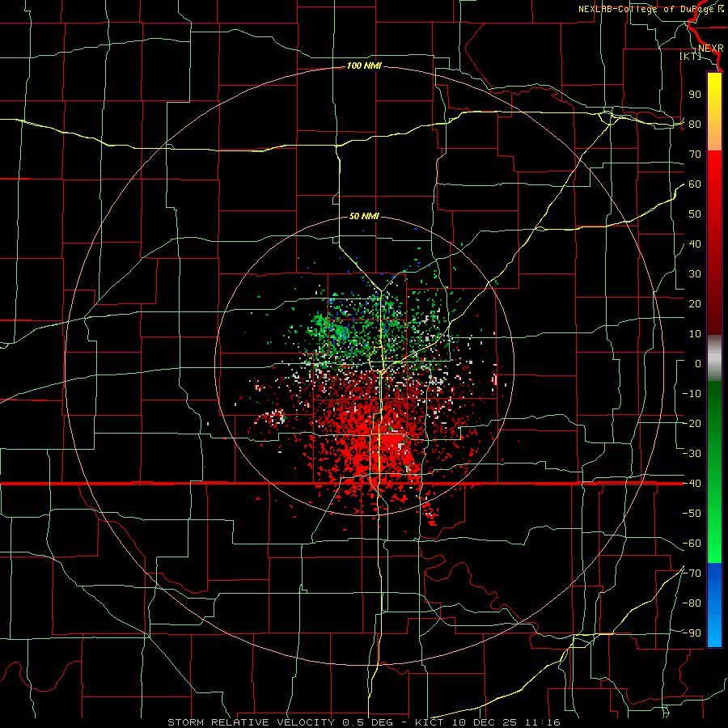Click the "100 NMI" range ring label

364,66
